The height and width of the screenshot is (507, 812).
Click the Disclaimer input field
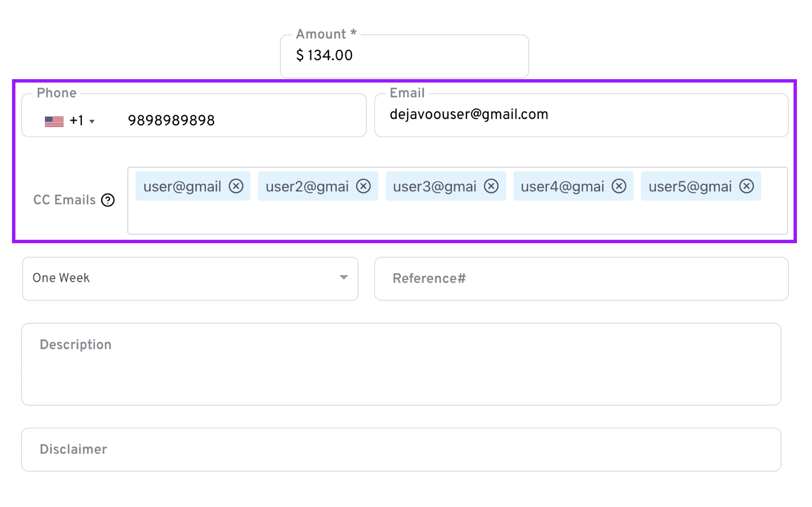coord(401,449)
